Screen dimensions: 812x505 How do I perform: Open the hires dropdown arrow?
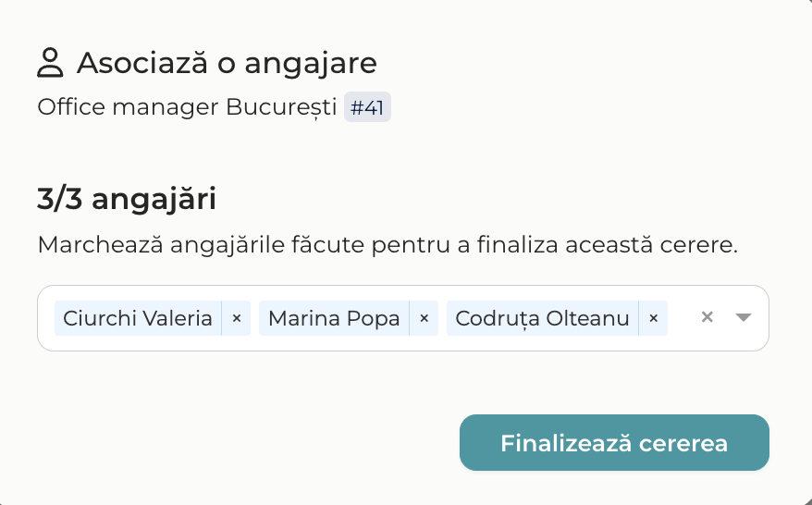(744, 317)
